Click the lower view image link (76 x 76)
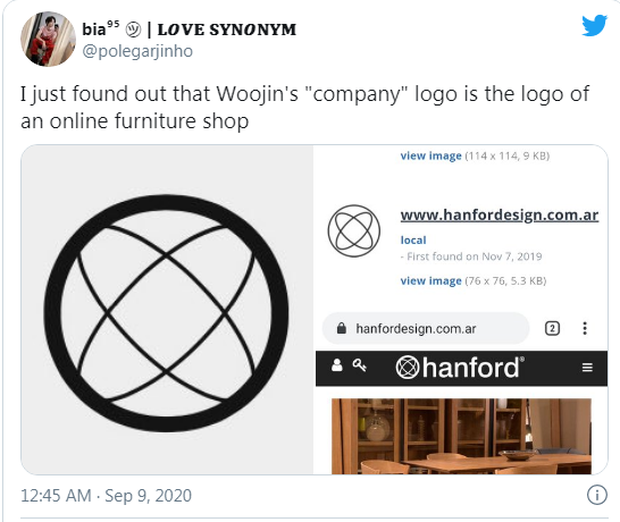This screenshot has height=522, width=620. click(431, 281)
